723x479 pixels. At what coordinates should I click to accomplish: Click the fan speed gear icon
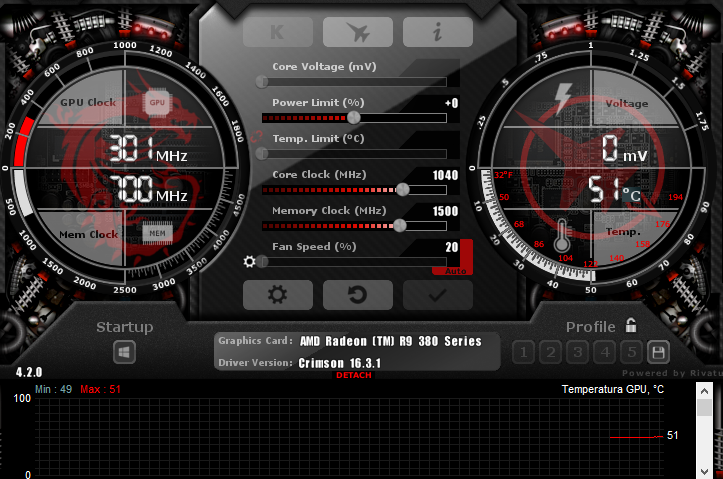point(249,262)
